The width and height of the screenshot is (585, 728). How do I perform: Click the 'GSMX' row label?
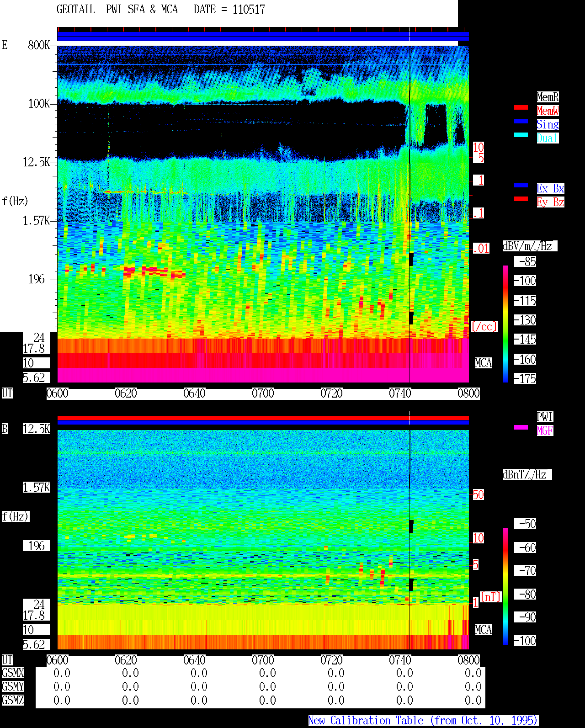[x=13, y=673]
